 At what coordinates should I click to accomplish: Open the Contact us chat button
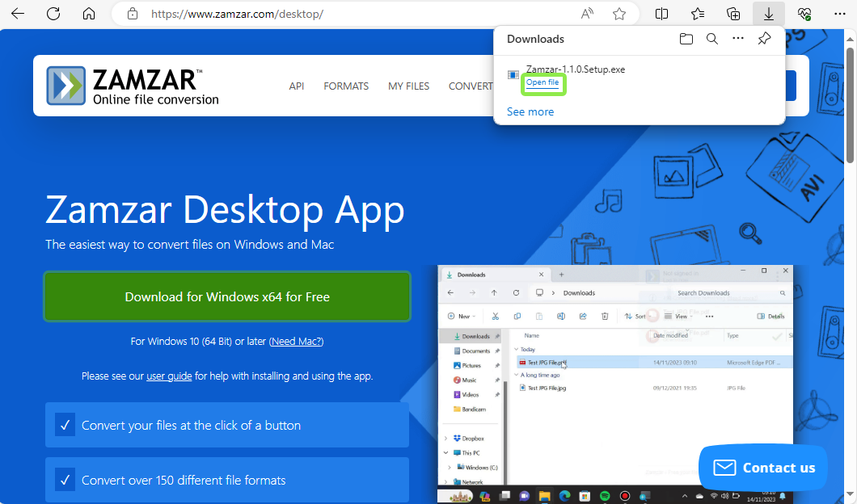pos(763,468)
